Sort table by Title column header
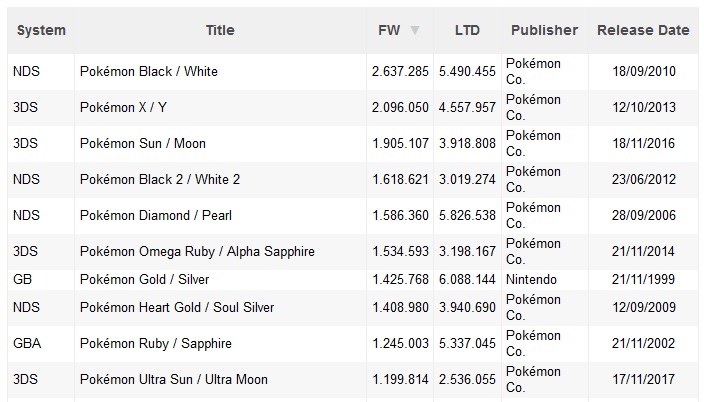This screenshot has height=402, width=704. click(x=220, y=30)
